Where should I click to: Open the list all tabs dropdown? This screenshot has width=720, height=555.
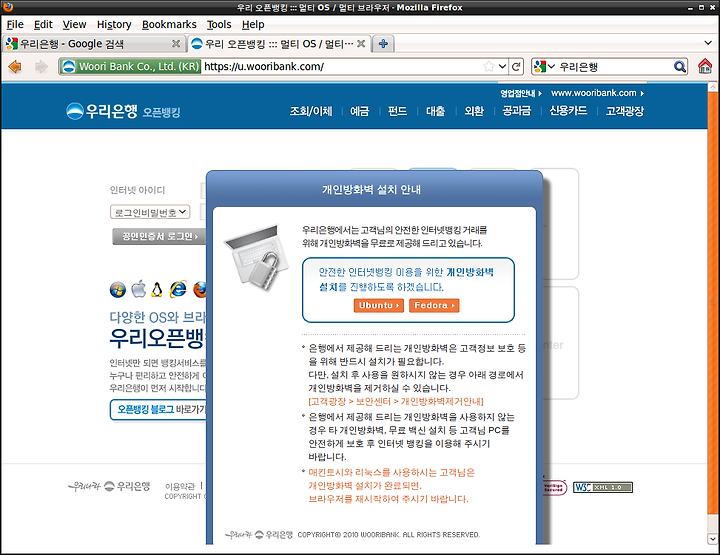pos(708,43)
